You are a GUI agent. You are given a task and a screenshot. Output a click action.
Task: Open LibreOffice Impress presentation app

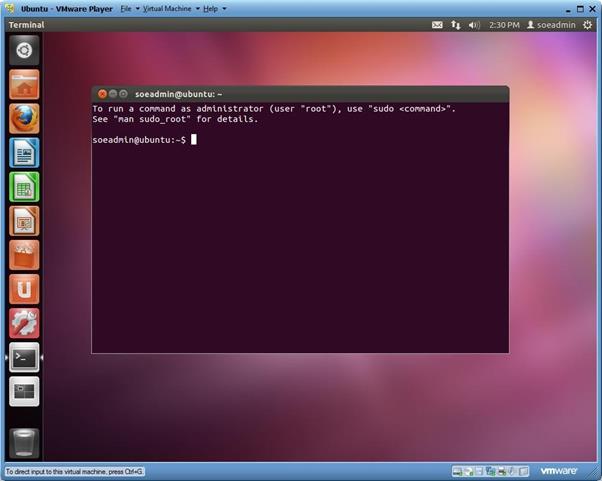(24, 220)
